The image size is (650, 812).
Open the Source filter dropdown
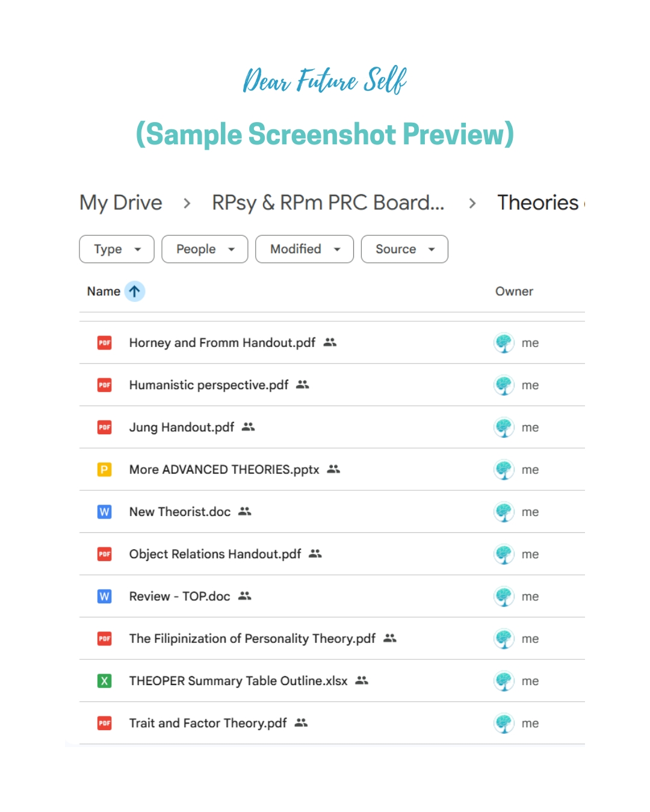click(x=404, y=249)
